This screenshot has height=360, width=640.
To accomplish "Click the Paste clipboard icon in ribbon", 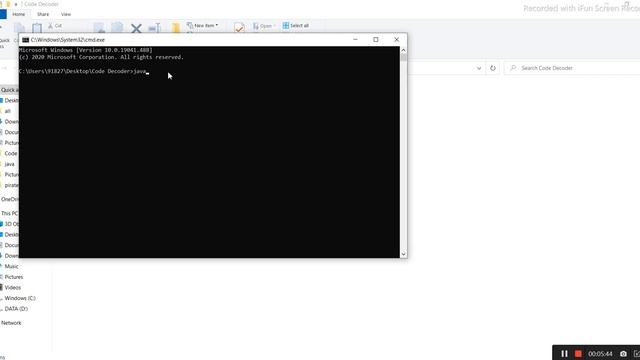I will tap(37, 28).
